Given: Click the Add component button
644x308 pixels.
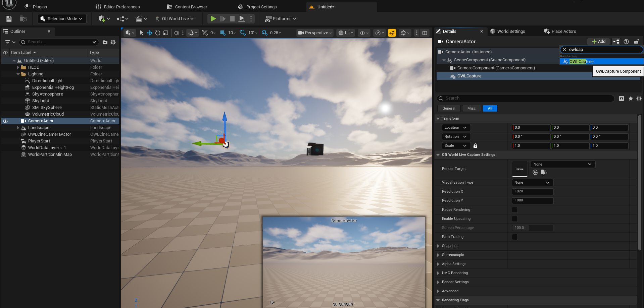Looking at the screenshot, I should pyautogui.click(x=598, y=42).
